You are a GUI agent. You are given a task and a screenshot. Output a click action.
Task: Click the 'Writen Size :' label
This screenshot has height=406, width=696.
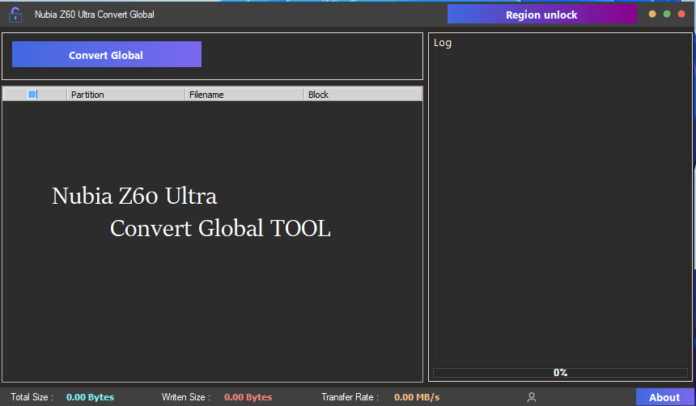pyautogui.click(x=186, y=397)
